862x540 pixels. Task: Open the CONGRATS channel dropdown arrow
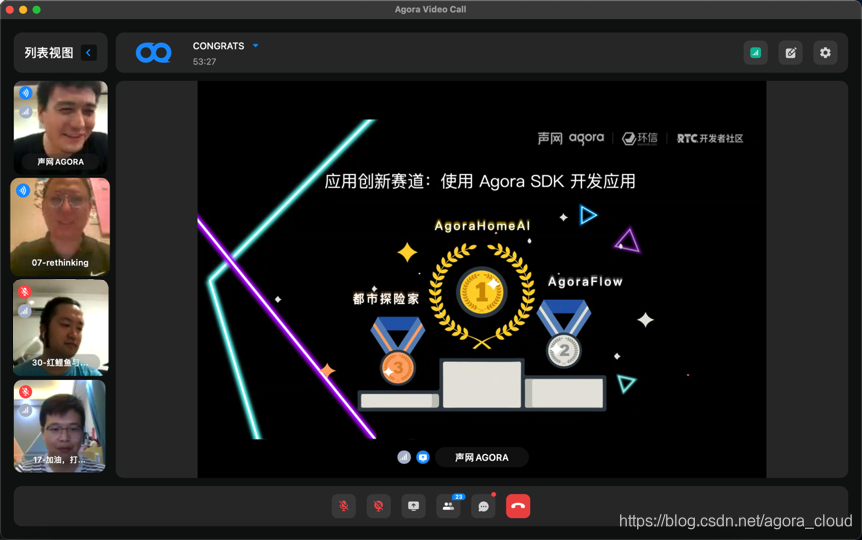(256, 46)
